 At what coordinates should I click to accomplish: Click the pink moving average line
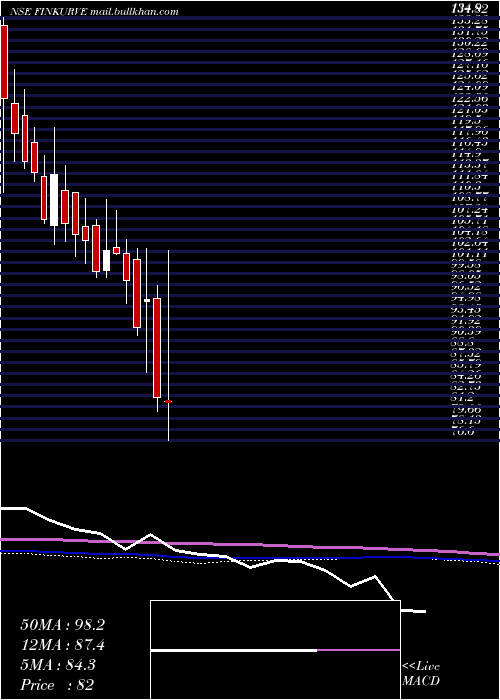[250, 545]
